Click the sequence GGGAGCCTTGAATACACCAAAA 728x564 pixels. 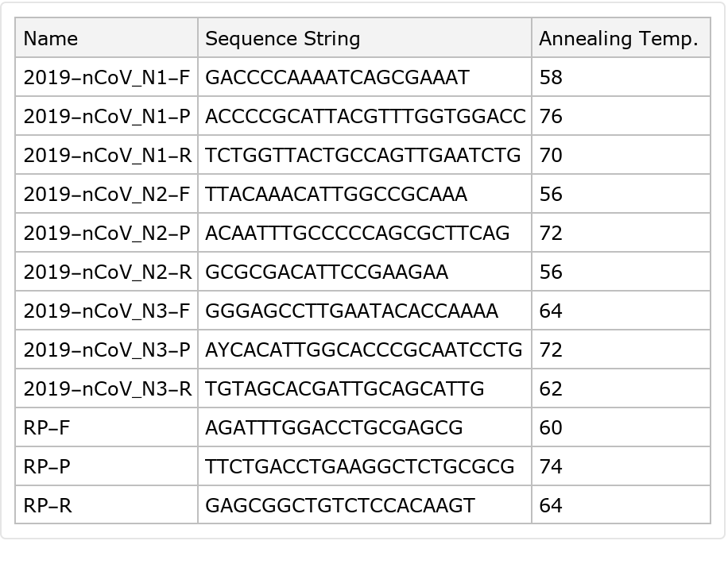pyautogui.click(x=351, y=311)
